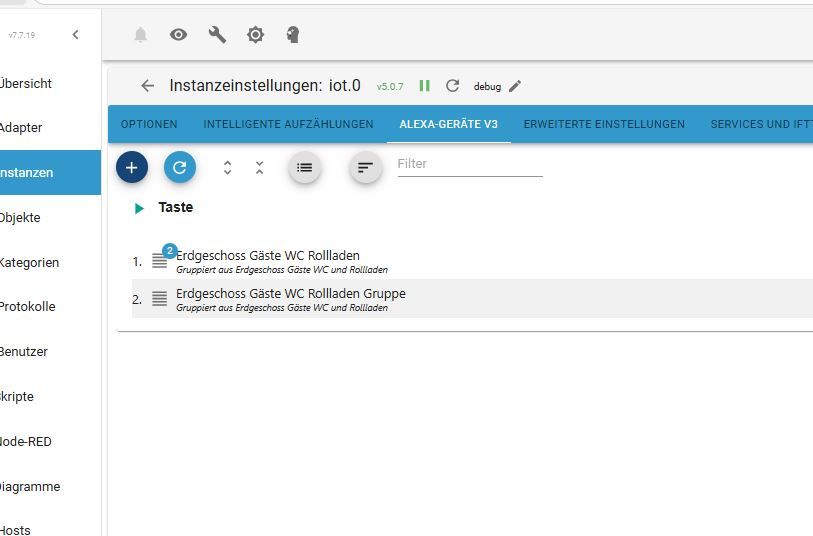Open Benutzer in the sidebar
The image size is (813, 536).
(50, 351)
